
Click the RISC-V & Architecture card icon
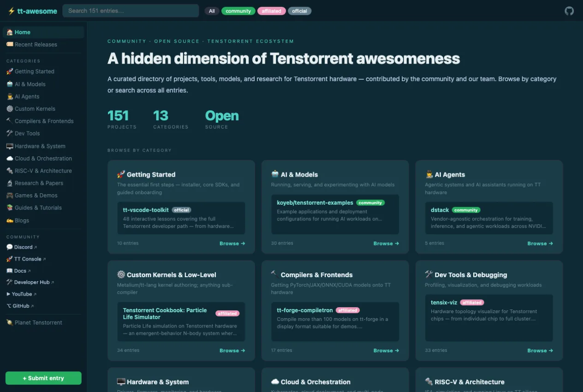[429, 382]
